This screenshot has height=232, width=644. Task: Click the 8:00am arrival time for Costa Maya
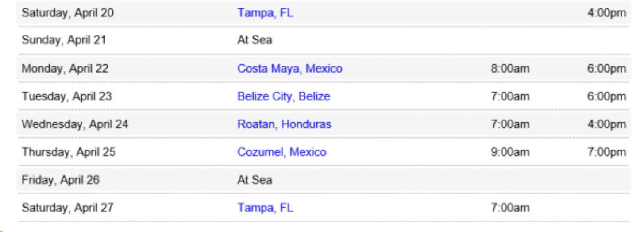pyautogui.click(x=510, y=69)
